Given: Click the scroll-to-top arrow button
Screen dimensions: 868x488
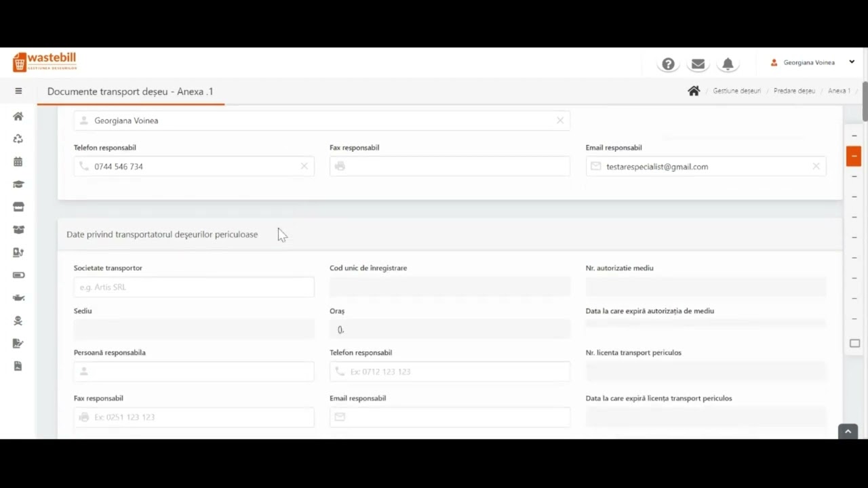Looking at the screenshot, I should 848,432.
